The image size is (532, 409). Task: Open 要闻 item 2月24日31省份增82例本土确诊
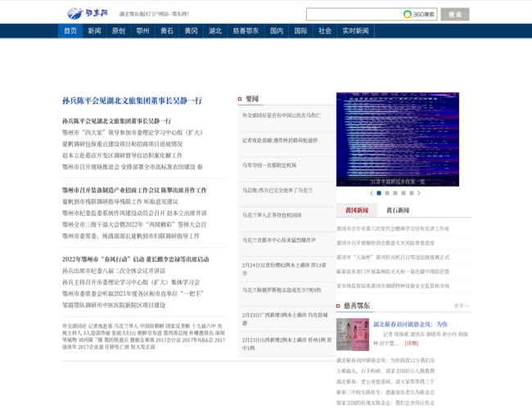click(x=284, y=269)
